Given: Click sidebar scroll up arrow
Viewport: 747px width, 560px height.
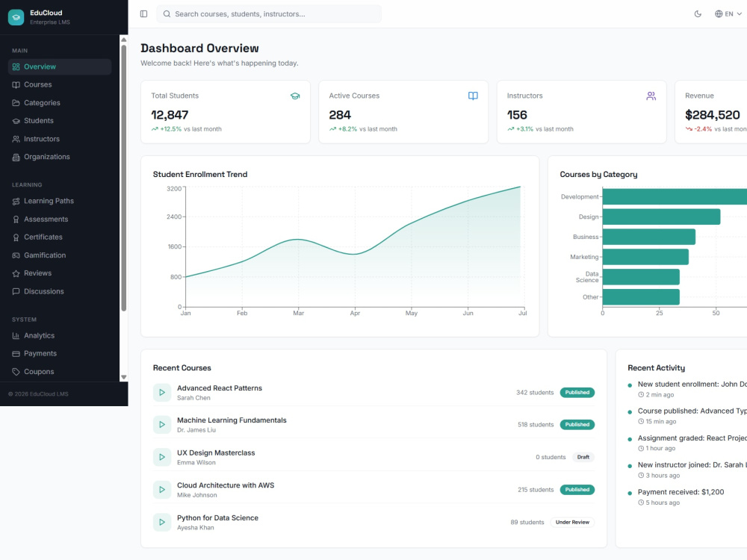Looking at the screenshot, I should tap(124, 40).
